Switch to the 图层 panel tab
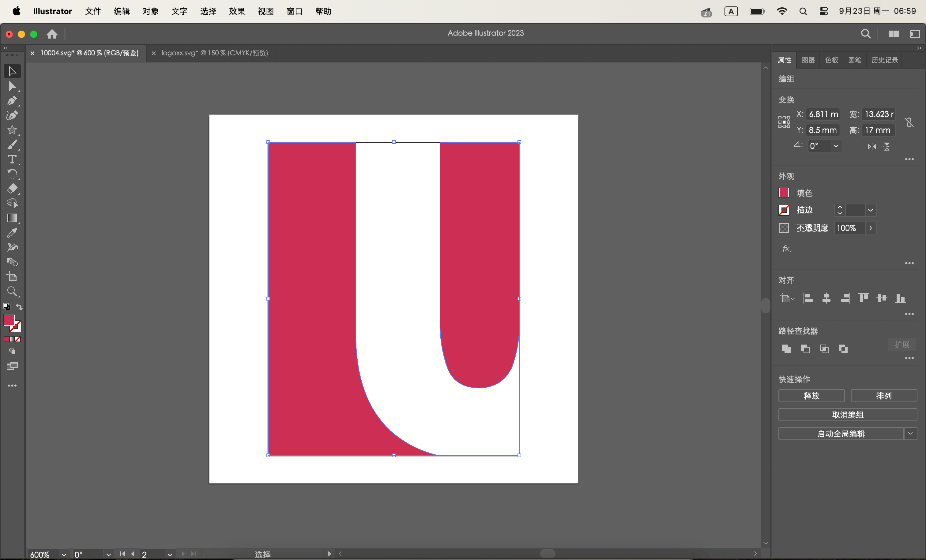Viewport: 926px width, 560px height. tap(808, 60)
